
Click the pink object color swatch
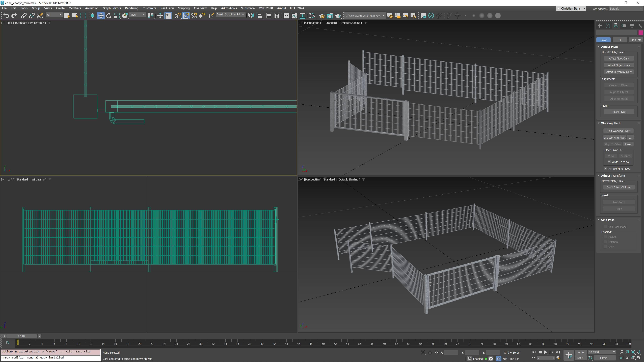tap(640, 33)
